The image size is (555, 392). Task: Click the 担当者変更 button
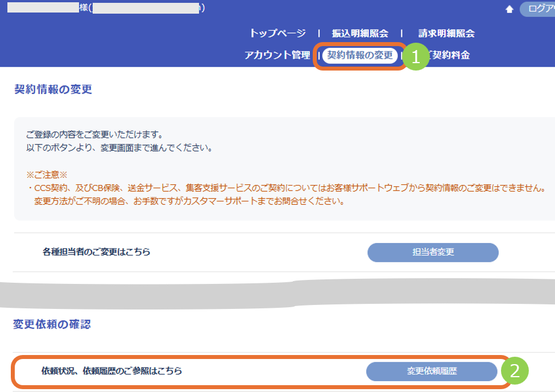(433, 252)
